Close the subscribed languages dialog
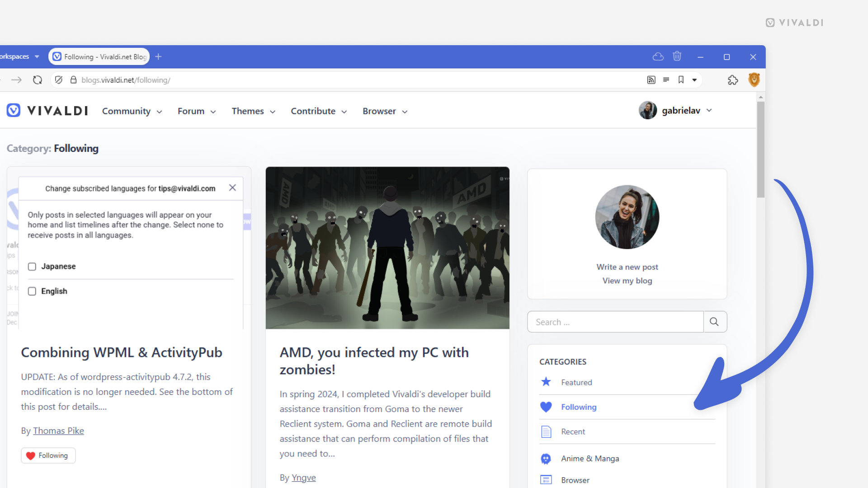Image resolution: width=868 pixels, height=488 pixels. pos(232,188)
